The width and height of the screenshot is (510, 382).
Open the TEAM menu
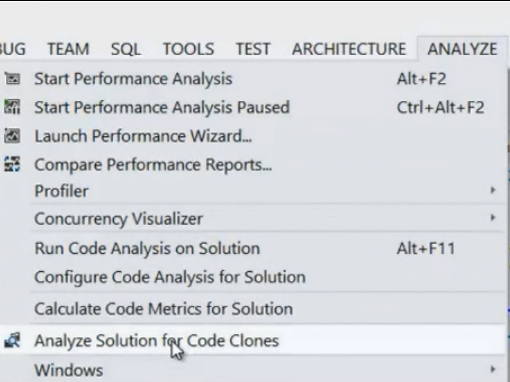68,49
